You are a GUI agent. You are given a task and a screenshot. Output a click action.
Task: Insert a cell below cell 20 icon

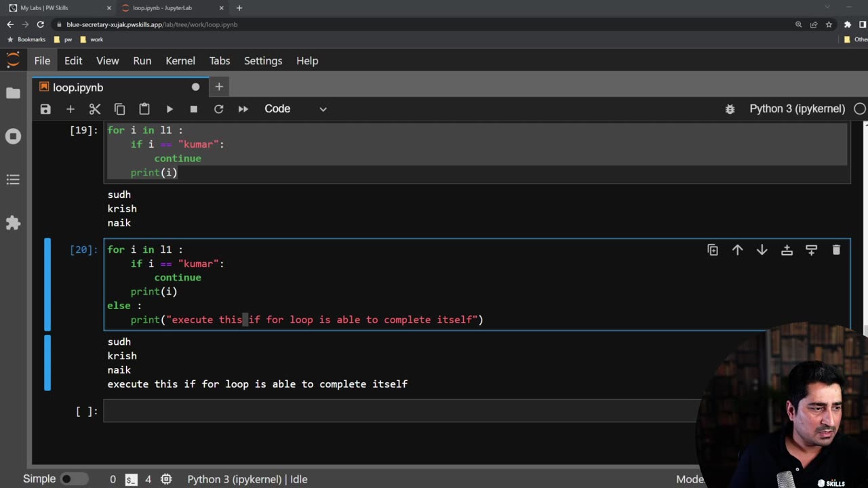point(811,250)
